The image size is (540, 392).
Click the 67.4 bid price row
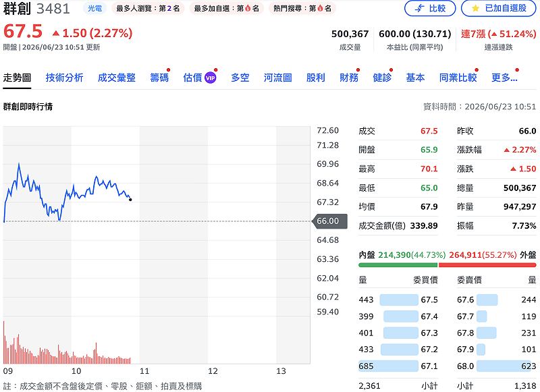point(398,316)
